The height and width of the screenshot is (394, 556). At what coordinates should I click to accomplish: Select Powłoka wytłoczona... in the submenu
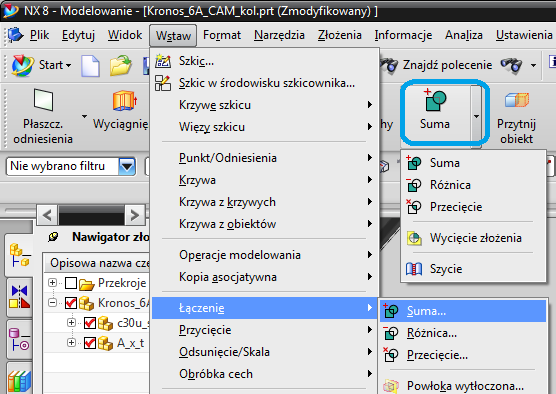(x=463, y=386)
